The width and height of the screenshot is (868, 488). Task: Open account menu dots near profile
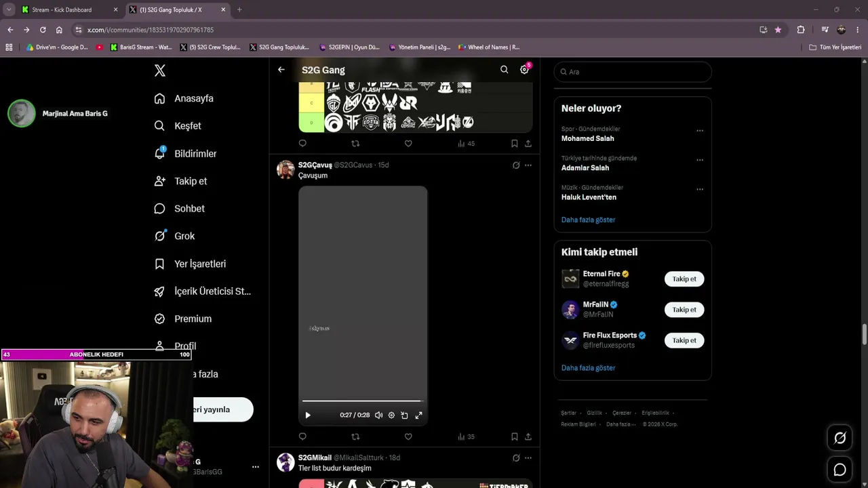coord(256,467)
